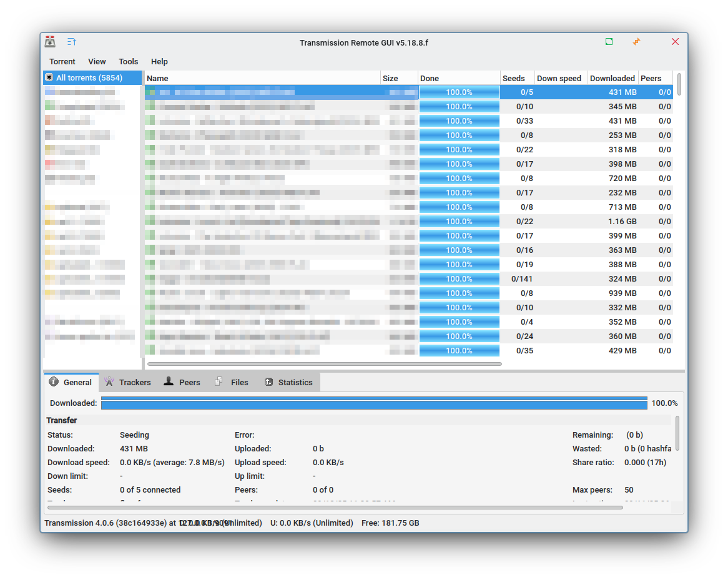Sort the list by the Downloaded column
728x580 pixels.
[613, 78]
